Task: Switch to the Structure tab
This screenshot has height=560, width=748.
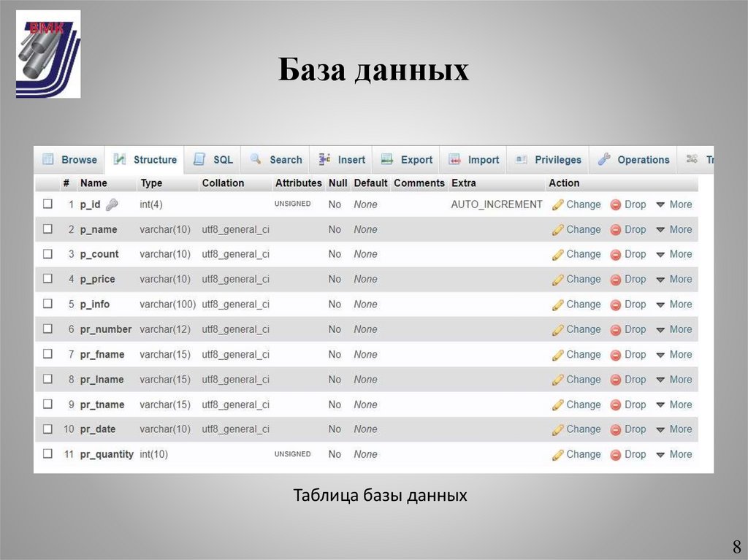Action: coord(145,159)
